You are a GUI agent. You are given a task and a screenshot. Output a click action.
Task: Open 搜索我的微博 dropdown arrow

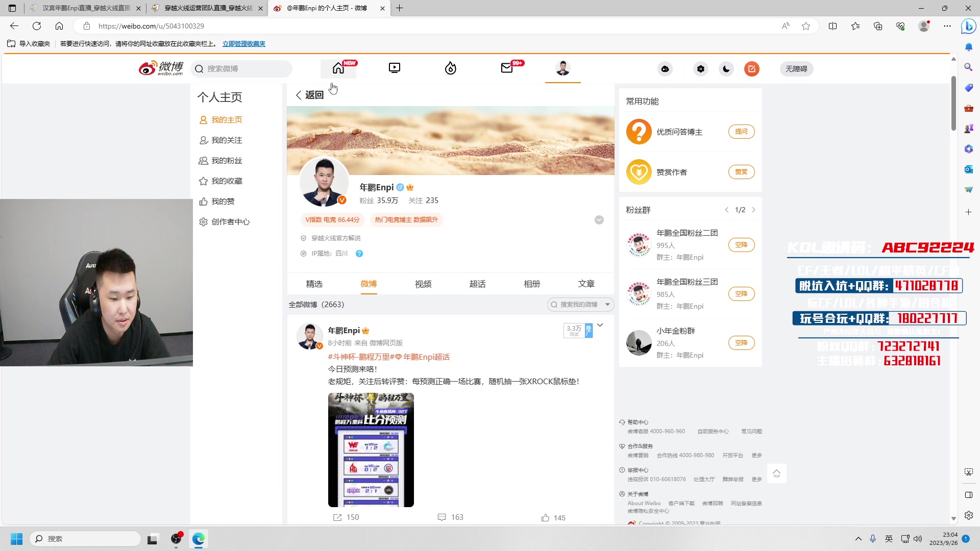(607, 305)
